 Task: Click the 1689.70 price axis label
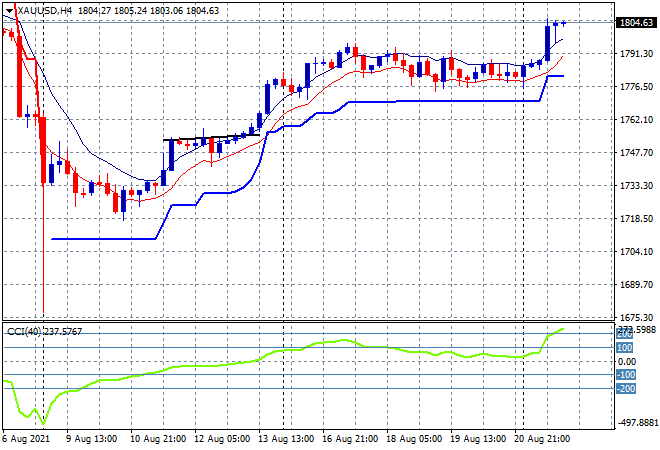637,285
